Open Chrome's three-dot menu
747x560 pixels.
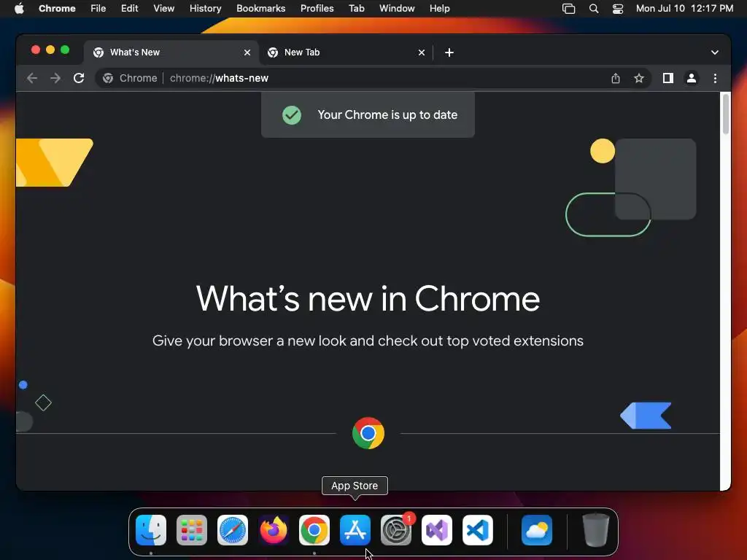715,78
